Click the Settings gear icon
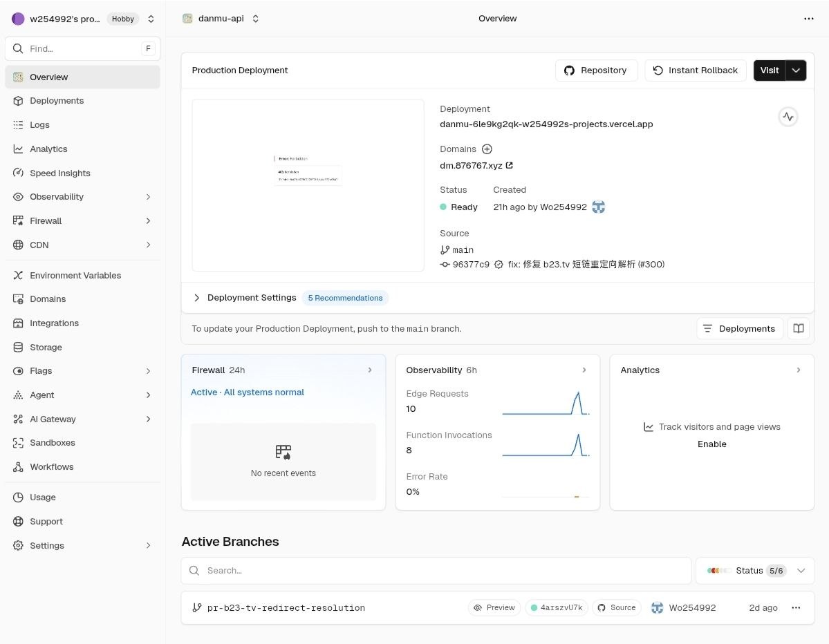This screenshot has width=829, height=644. (18, 545)
